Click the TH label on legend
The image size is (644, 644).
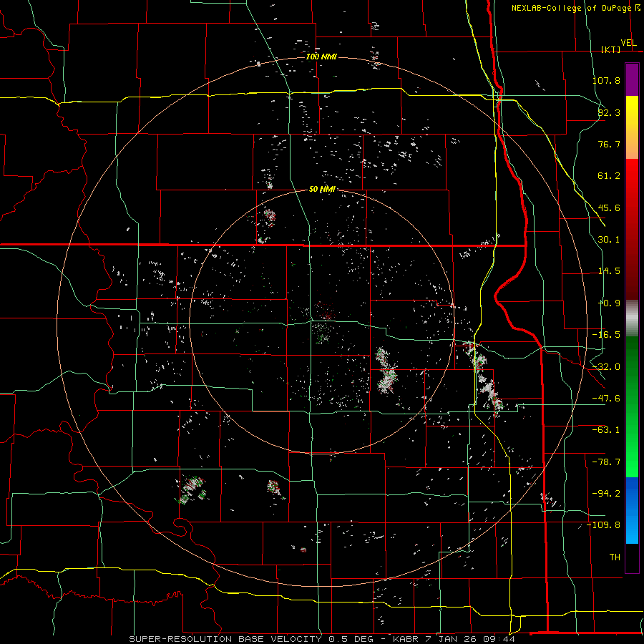point(615,557)
